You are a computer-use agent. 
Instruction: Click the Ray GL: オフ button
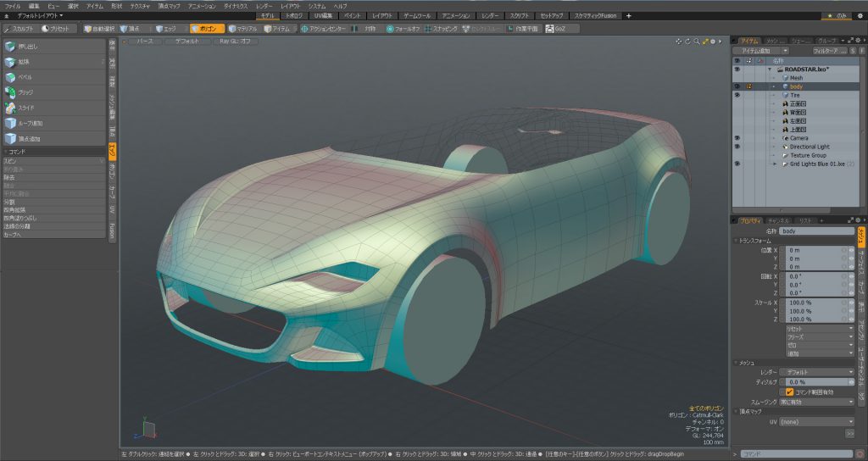pyautogui.click(x=235, y=42)
